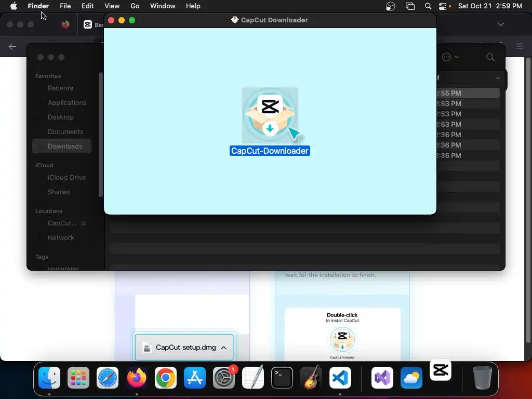
Task: Open Google Chrome from the Dock
Action: [166, 378]
